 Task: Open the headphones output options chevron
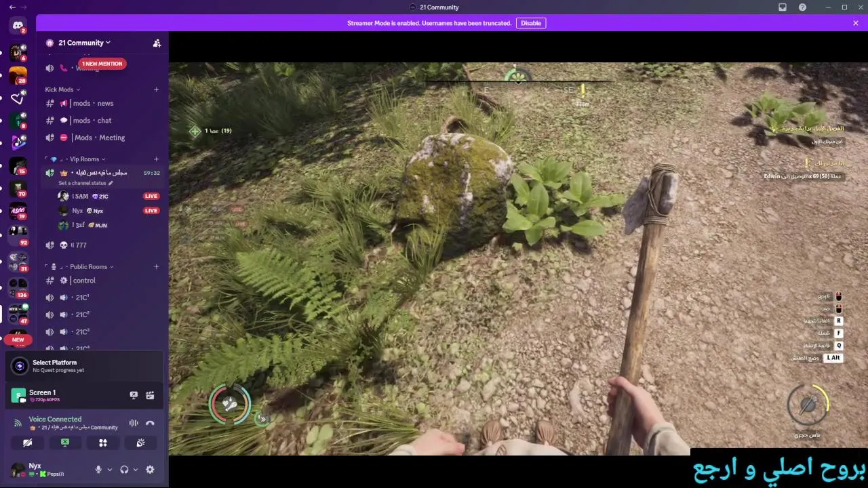[136, 469]
